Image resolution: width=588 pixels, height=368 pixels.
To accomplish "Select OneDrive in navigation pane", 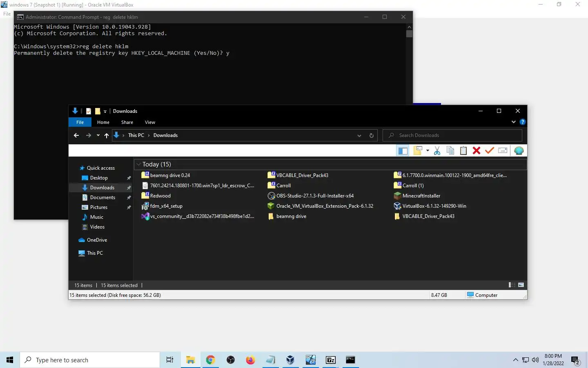I will (x=97, y=240).
